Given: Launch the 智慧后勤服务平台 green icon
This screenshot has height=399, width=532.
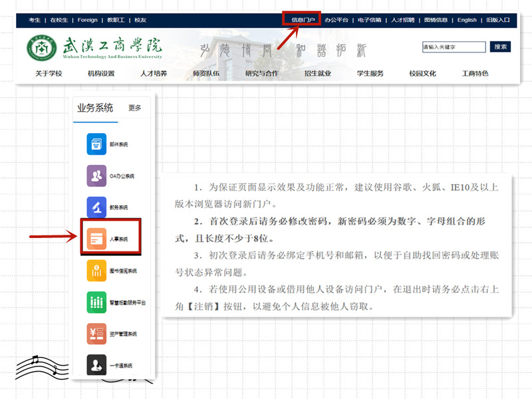Looking at the screenshot, I should (x=96, y=303).
